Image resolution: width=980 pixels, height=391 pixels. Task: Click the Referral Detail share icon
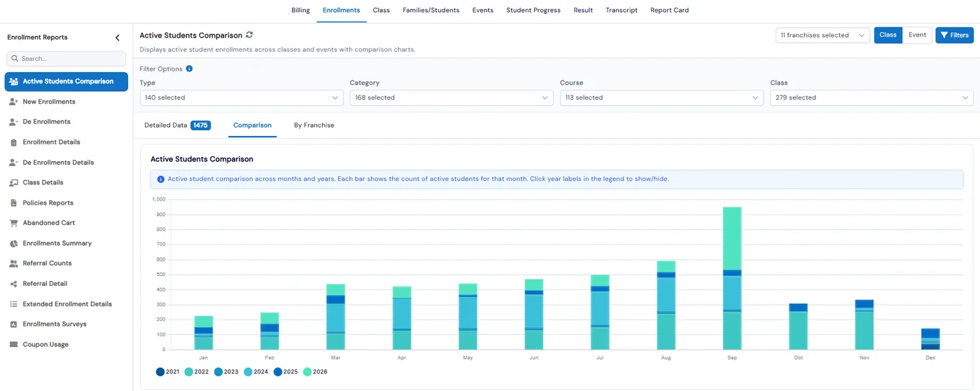[14, 284]
